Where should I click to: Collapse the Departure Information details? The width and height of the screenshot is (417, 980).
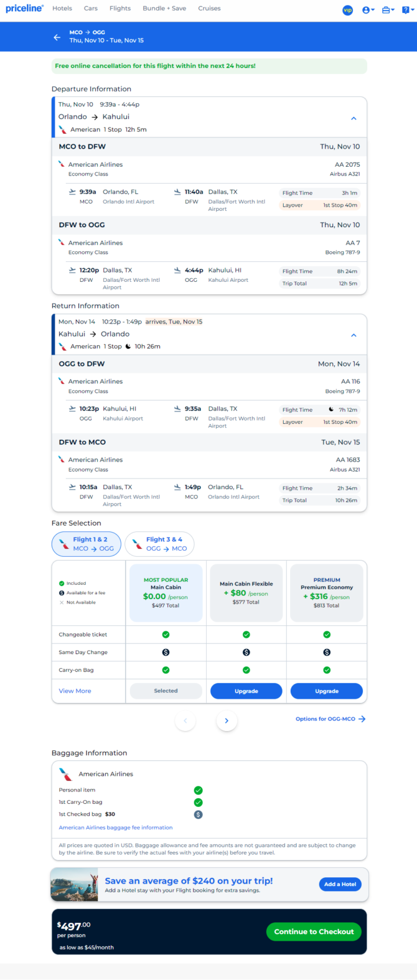354,118
